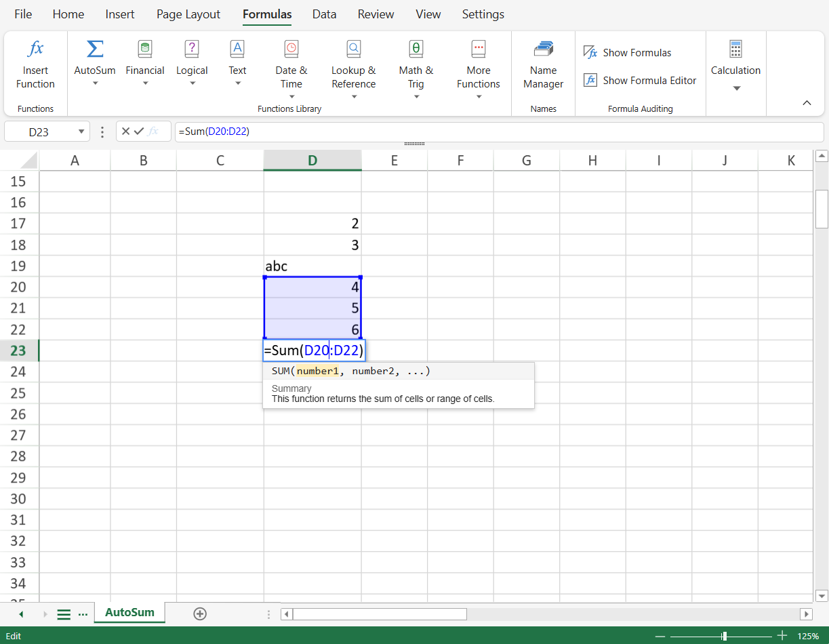
Task: Switch to the Page Layout tab
Action: pyautogui.click(x=188, y=14)
